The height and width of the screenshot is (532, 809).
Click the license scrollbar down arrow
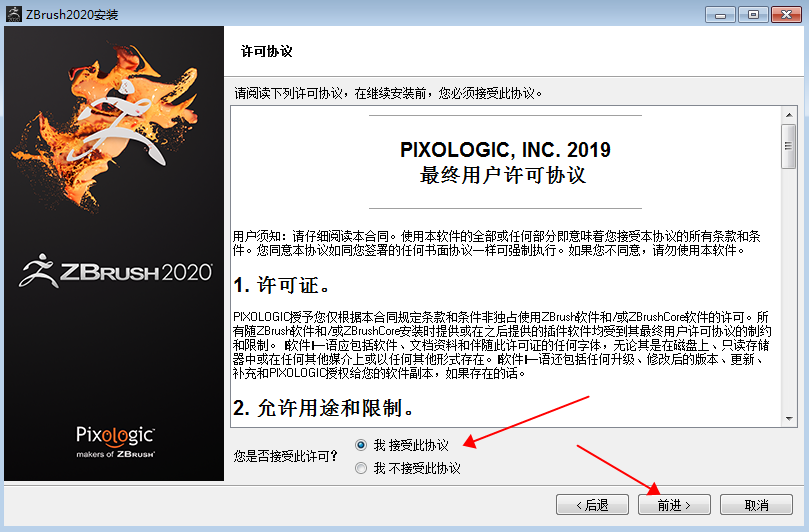point(789,419)
